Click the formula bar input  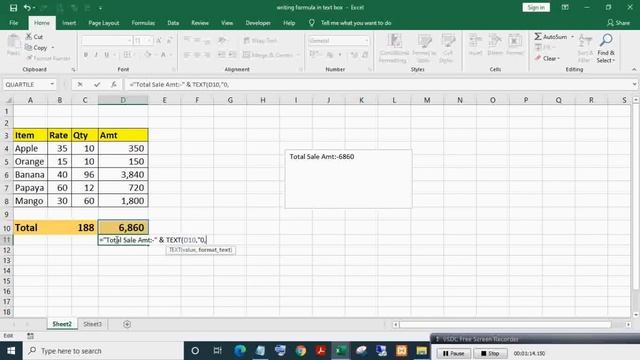tap(378, 84)
